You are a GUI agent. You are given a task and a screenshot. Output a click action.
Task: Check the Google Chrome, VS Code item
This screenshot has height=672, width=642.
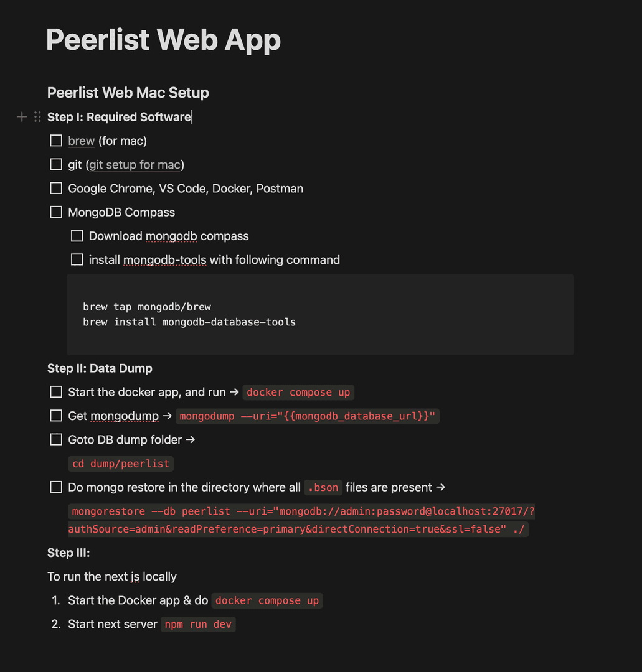[56, 188]
